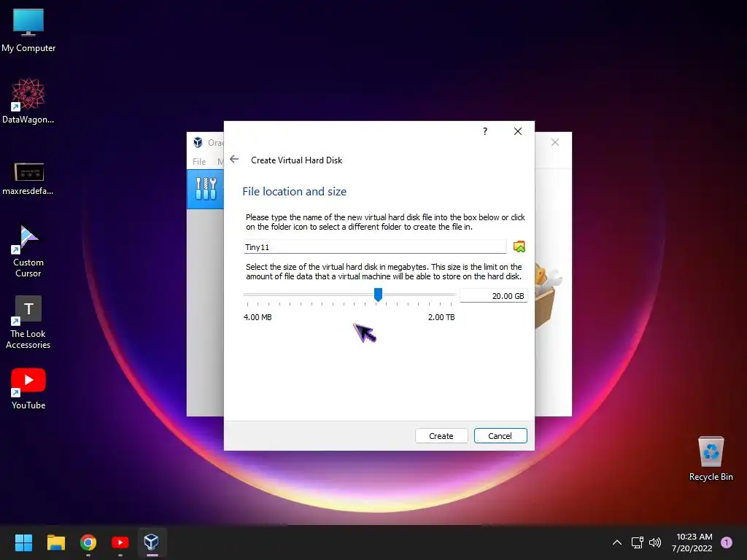Select the maxresdefault image file icon
The image size is (747, 560).
pos(28,178)
